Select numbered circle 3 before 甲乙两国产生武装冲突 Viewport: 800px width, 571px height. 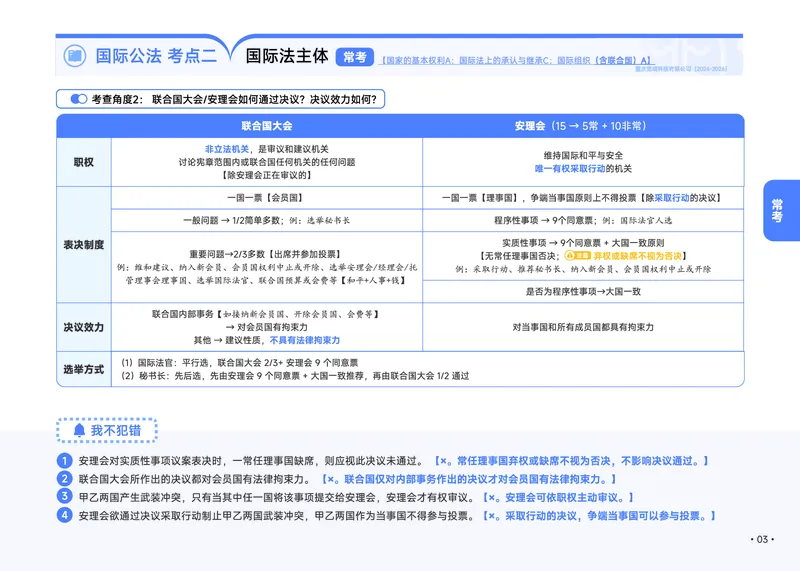pos(64,496)
